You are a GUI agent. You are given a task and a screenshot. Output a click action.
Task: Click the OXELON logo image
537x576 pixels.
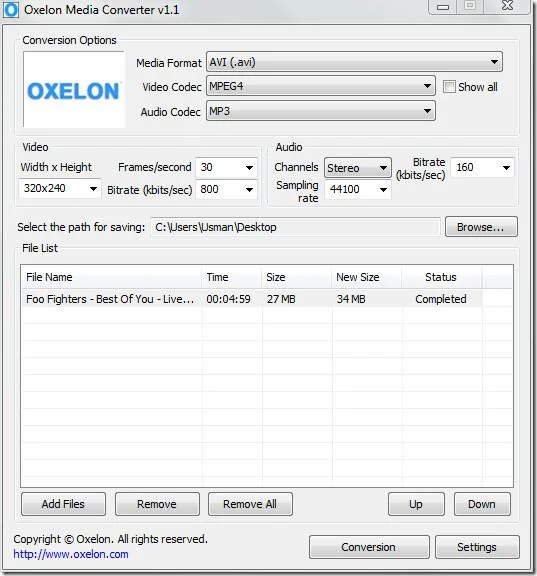point(74,89)
